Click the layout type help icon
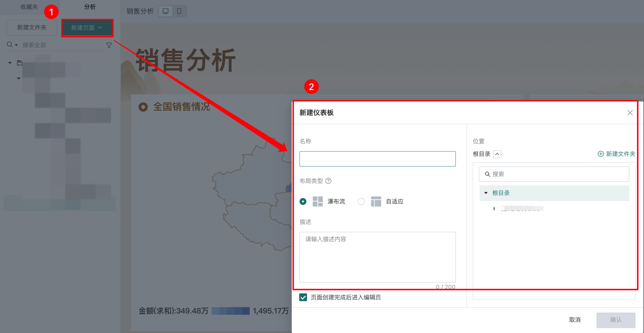This screenshot has height=333, width=644. 329,181
